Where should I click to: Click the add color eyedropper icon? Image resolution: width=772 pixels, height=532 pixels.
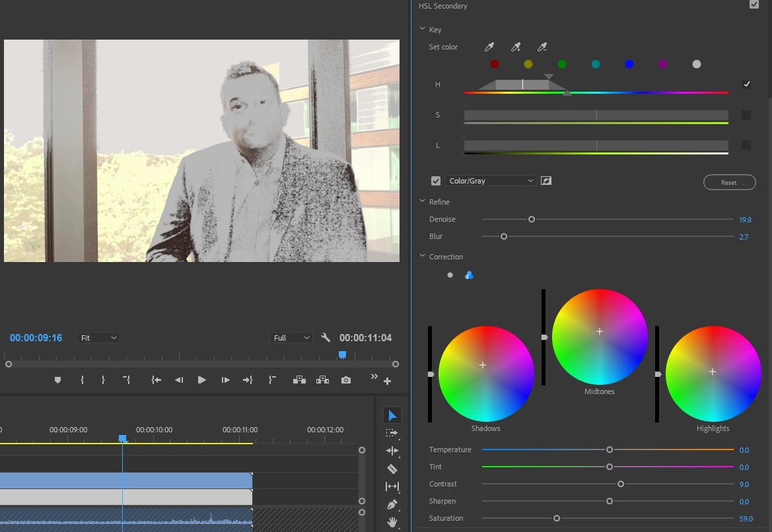[516, 47]
